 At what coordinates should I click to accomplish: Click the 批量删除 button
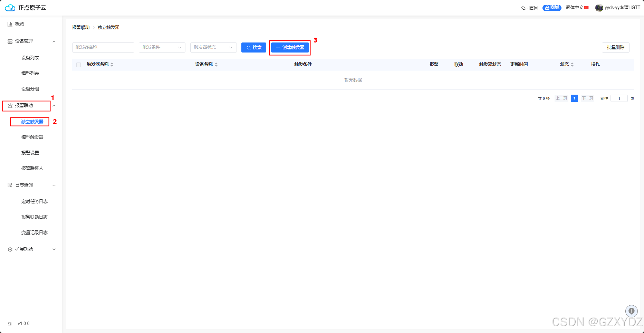616,47
